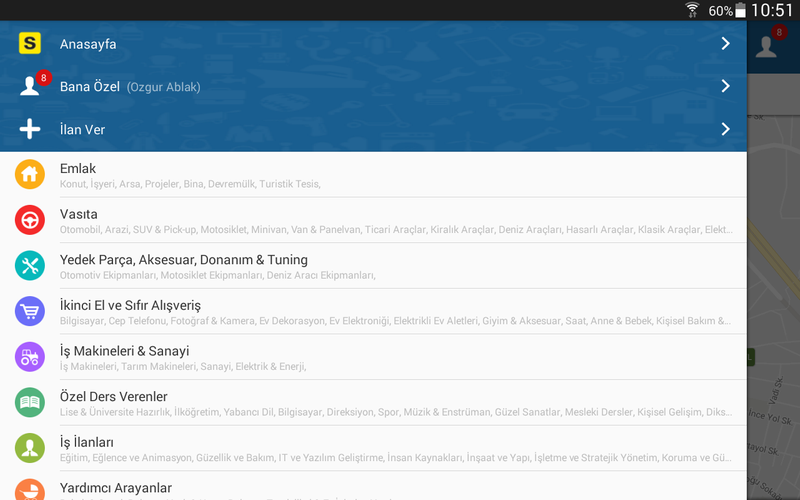
Task: Tap the İnce Yol Sk. label on the map
Action: (770, 417)
